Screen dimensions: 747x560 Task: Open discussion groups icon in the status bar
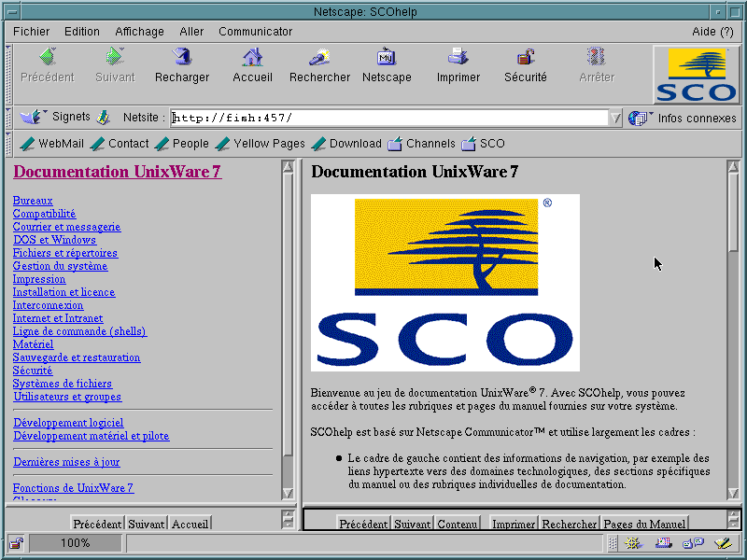[693, 543]
